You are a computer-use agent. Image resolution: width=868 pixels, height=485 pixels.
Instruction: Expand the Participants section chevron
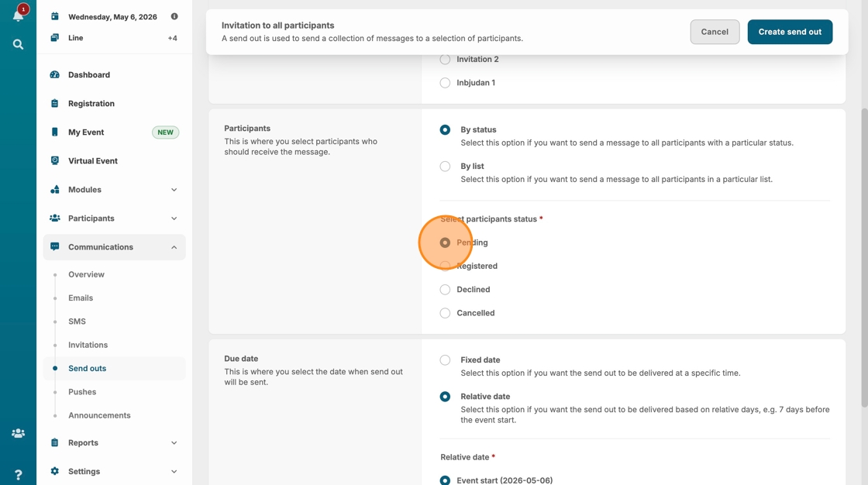[x=174, y=218]
